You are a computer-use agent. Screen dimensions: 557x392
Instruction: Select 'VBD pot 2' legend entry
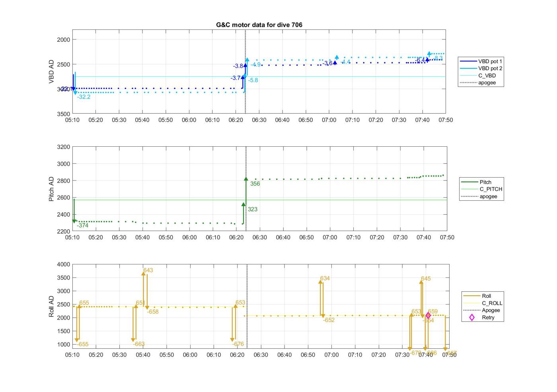pyautogui.click(x=490, y=68)
